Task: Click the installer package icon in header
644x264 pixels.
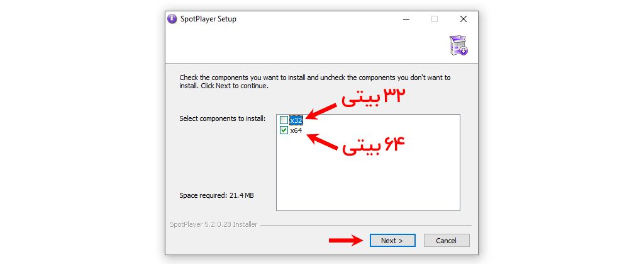Action: pos(458,46)
